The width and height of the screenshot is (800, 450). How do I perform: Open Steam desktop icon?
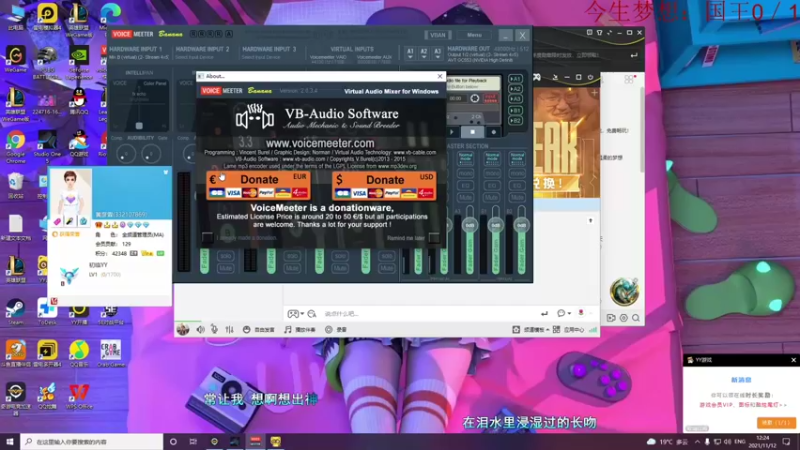tap(15, 312)
